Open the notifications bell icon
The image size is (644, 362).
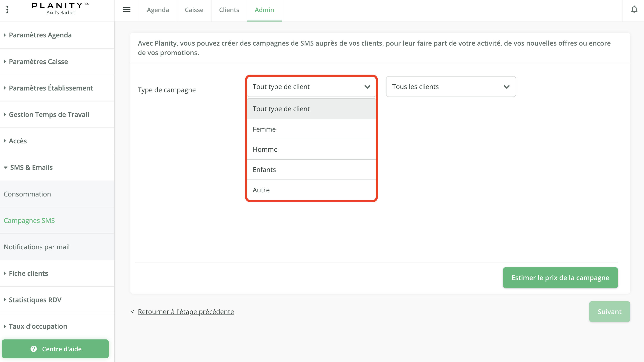click(x=634, y=10)
